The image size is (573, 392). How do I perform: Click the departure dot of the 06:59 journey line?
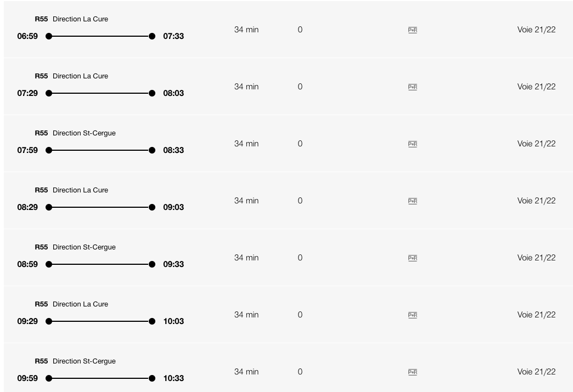click(49, 36)
